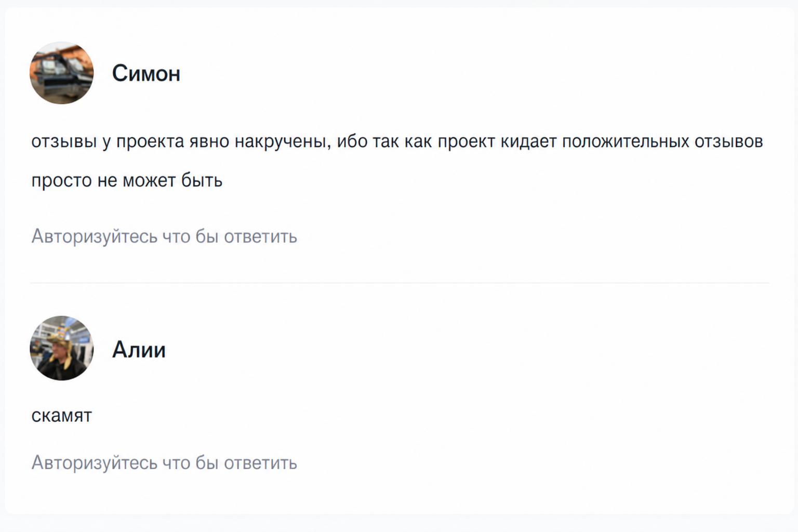Click the word "кидает" in the first comment
The width and height of the screenshot is (798, 532).
pyautogui.click(x=528, y=141)
